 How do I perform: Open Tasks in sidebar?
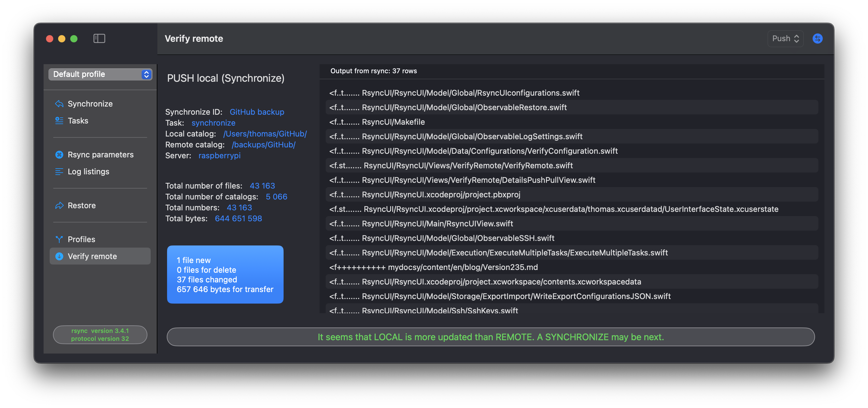pyautogui.click(x=100, y=121)
